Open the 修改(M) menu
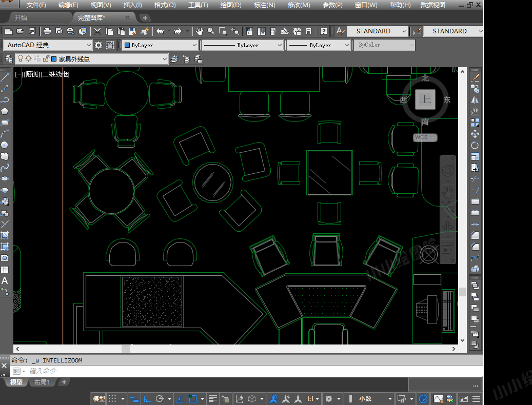 pyautogui.click(x=299, y=5)
